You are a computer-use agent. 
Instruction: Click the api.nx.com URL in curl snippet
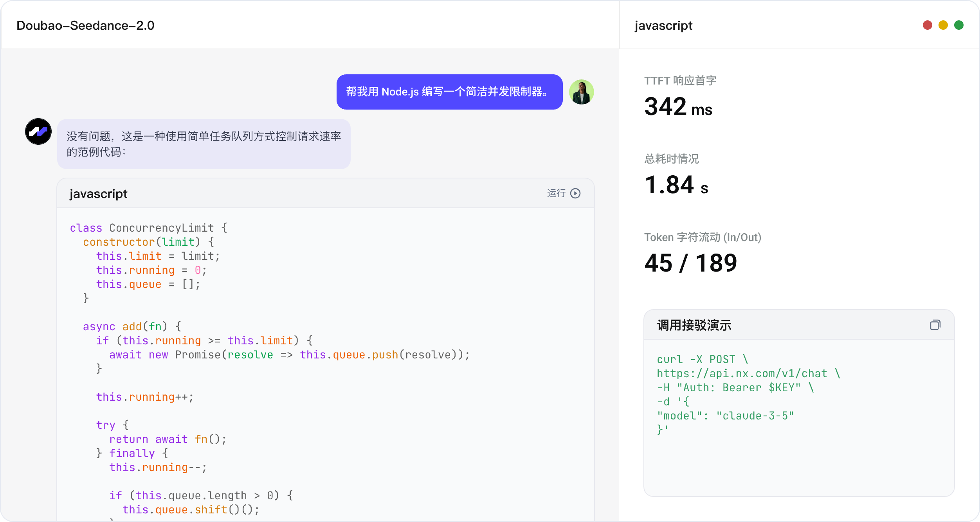pyautogui.click(x=742, y=374)
